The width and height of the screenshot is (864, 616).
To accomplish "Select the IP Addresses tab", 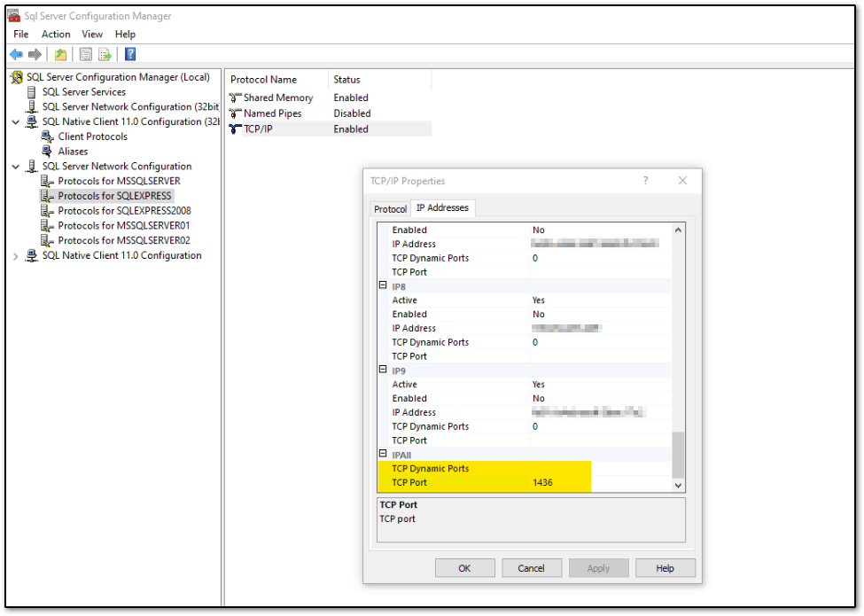I will (442, 207).
